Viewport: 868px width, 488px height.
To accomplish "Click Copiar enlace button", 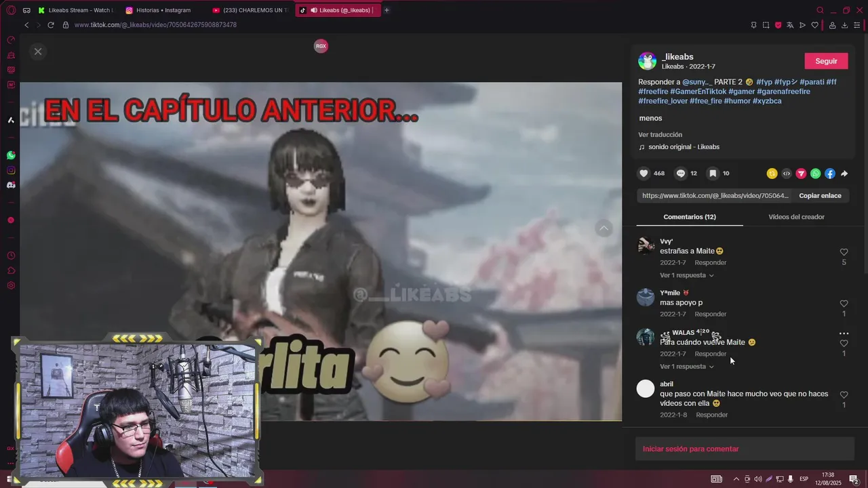I will point(820,196).
